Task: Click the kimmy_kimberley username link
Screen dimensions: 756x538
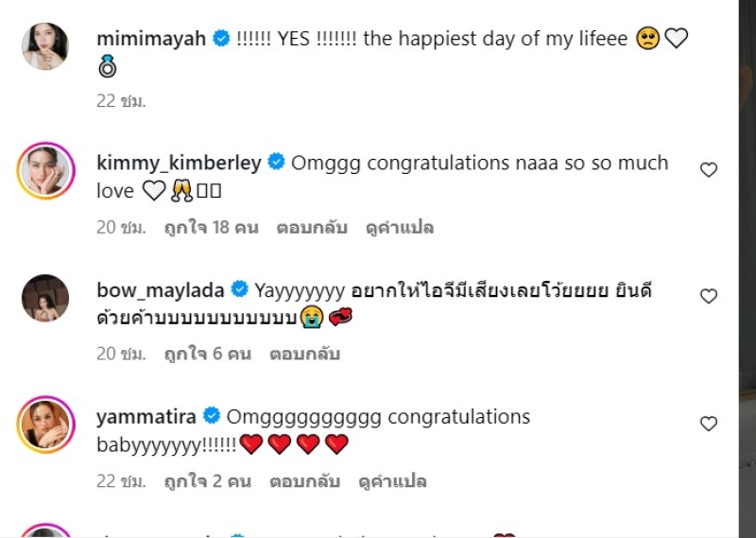Action: tap(179, 163)
